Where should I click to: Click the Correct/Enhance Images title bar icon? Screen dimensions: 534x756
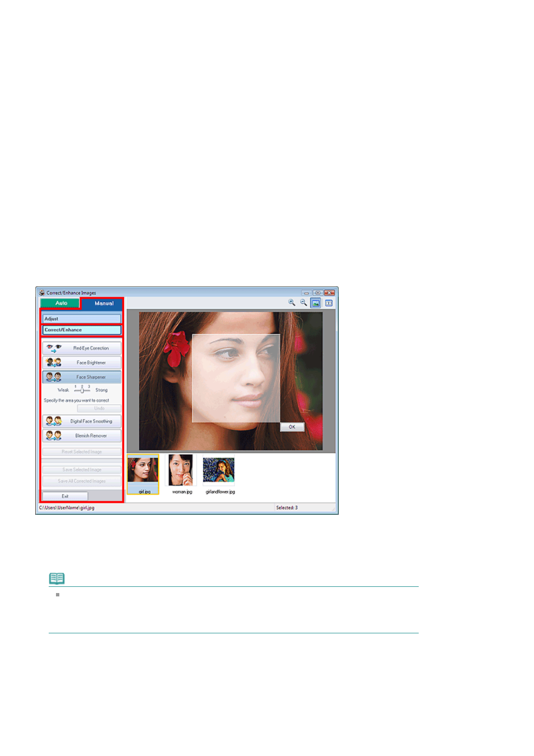pyautogui.click(x=41, y=292)
